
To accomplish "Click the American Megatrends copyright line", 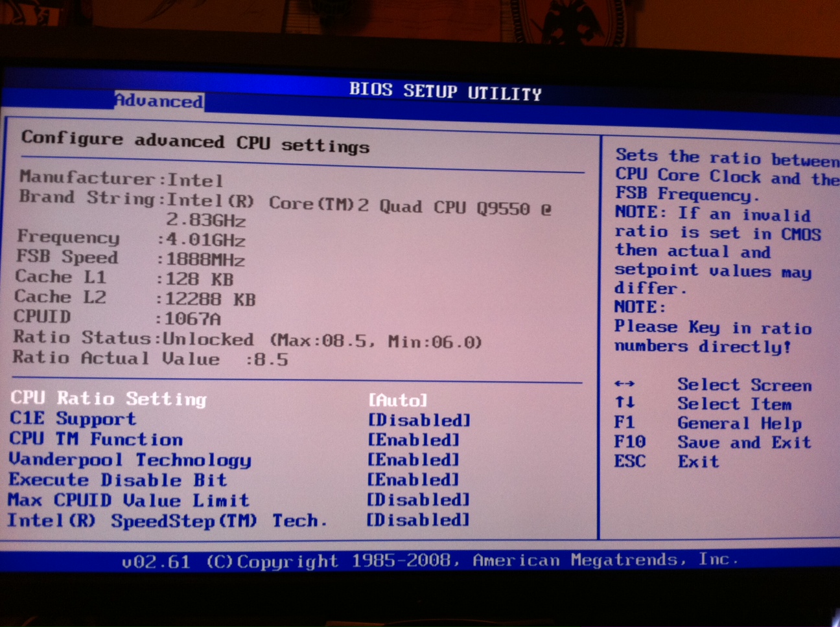I will 430,560.
